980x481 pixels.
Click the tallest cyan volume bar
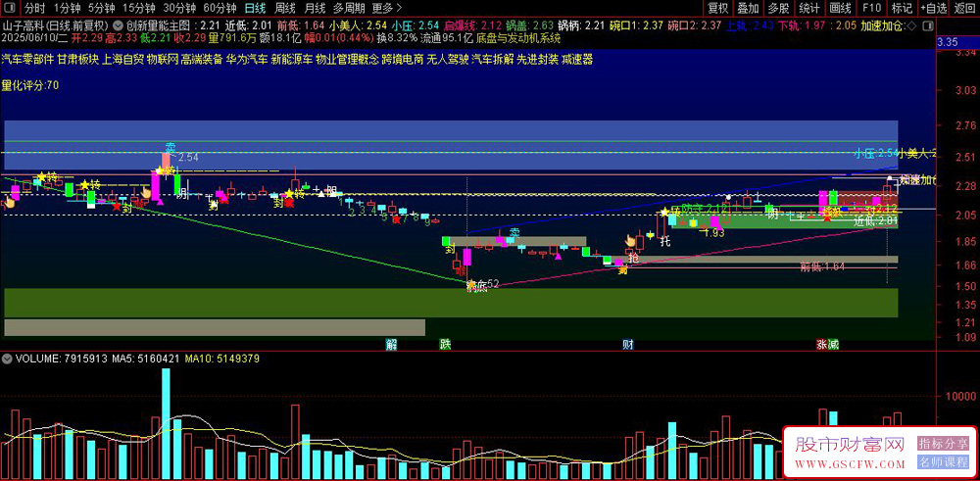[166, 423]
